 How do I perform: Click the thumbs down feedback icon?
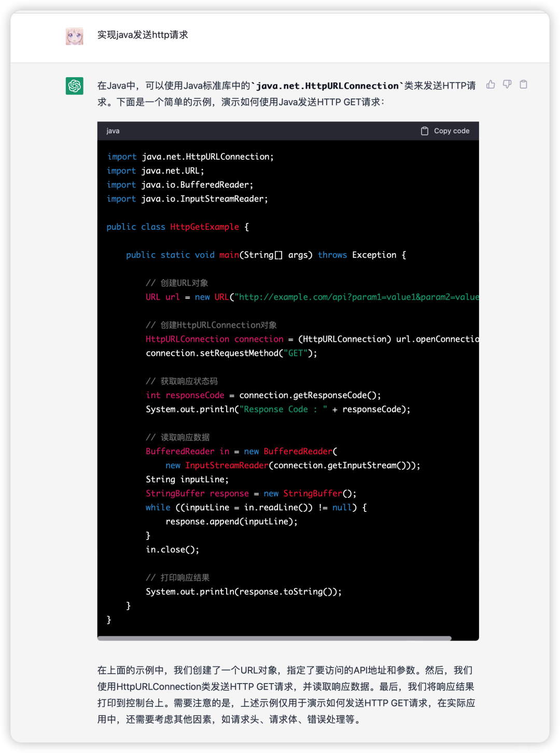click(507, 85)
